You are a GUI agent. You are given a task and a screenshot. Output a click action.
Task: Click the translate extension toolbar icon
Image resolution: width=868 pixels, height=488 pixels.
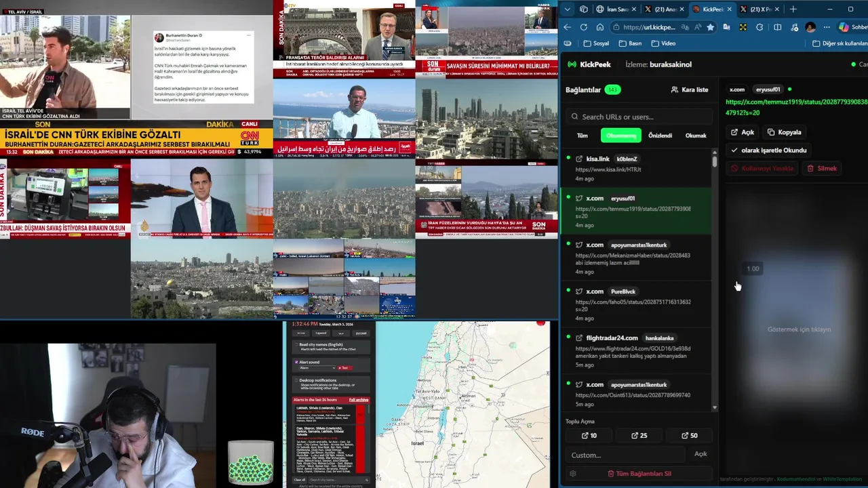click(x=726, y=27)
